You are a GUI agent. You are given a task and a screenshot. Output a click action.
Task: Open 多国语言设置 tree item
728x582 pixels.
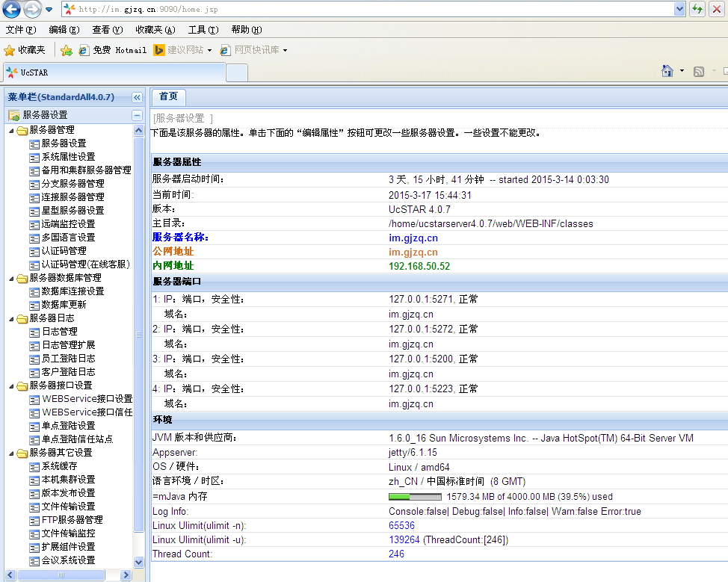68,238
